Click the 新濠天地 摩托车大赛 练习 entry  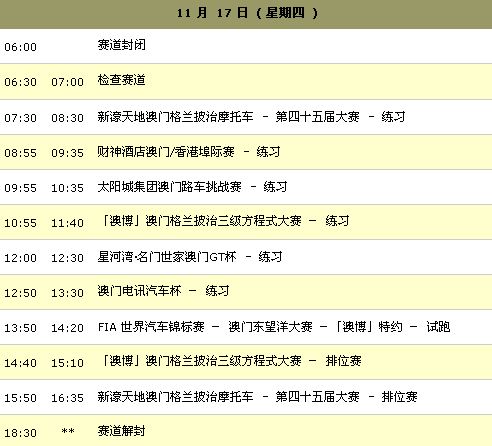tap(251, 117)
